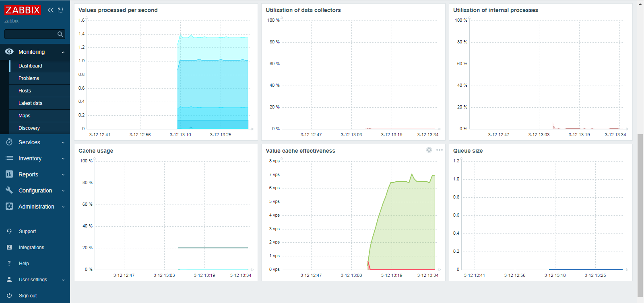
Task: Click the Services clock icon
Action: coord(9,142)
